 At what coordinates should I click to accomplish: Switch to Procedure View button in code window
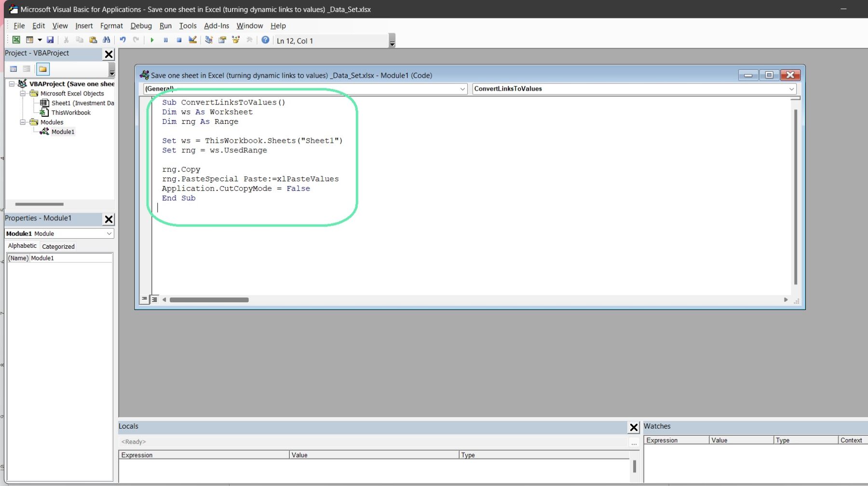144,299
